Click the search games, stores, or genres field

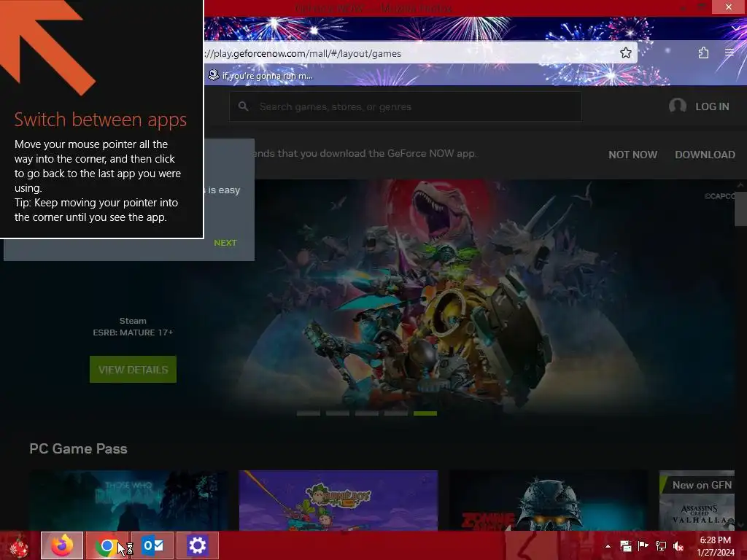pos(406,106)
